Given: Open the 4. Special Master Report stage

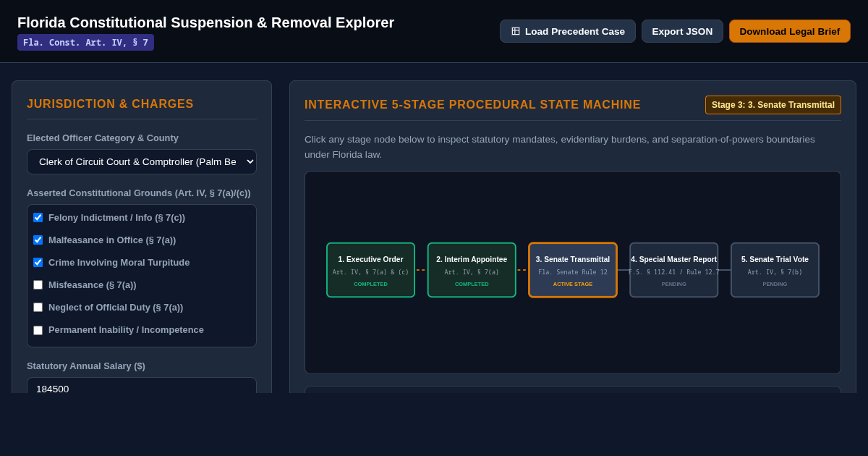Looking at the screenshot, I should coord(674,270).
